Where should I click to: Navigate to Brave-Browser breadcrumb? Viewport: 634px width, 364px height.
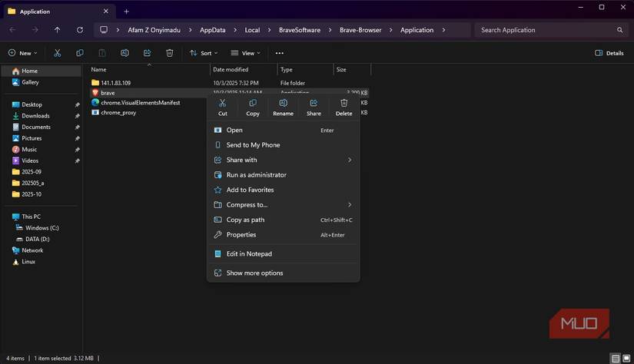coord(360,30)
